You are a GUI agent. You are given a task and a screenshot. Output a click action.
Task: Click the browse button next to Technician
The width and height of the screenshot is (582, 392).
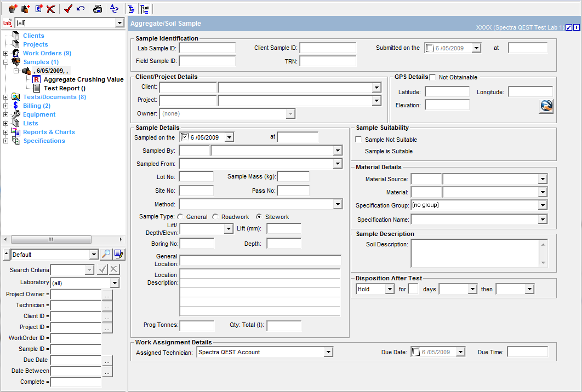pyautogui.click(x=107, y=305)
